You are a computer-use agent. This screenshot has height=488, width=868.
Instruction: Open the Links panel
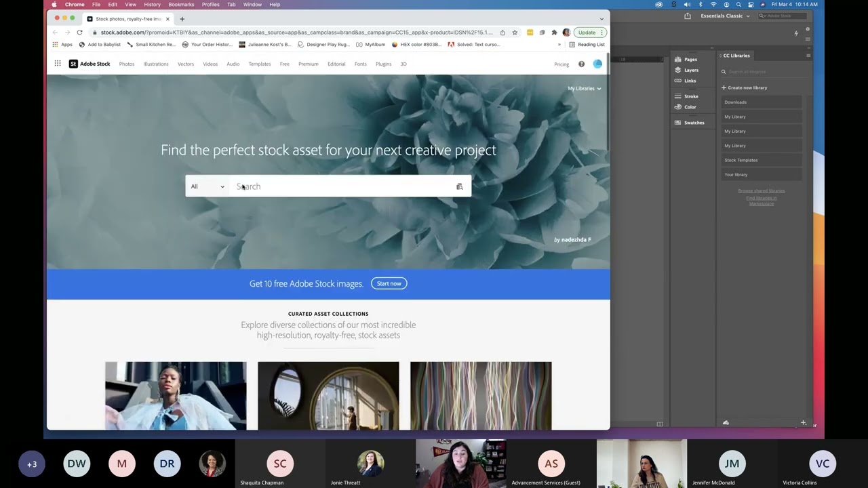point(690,81)
